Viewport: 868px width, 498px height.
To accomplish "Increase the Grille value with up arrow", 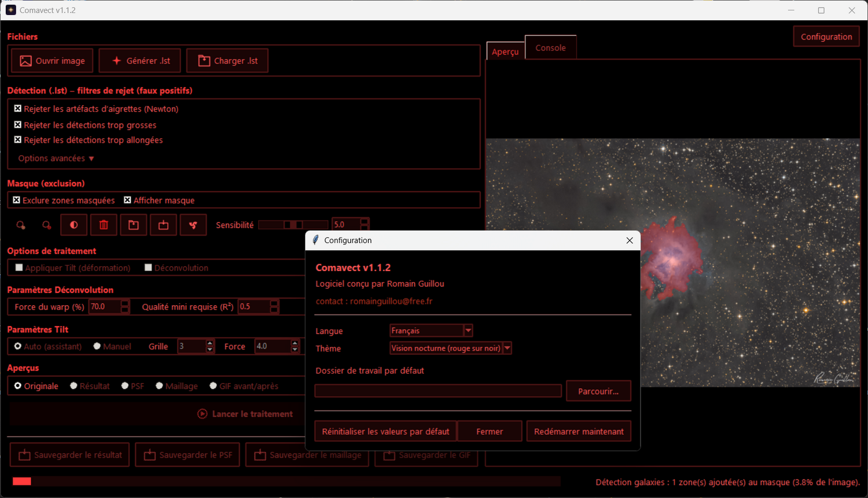I will (210, 343).
